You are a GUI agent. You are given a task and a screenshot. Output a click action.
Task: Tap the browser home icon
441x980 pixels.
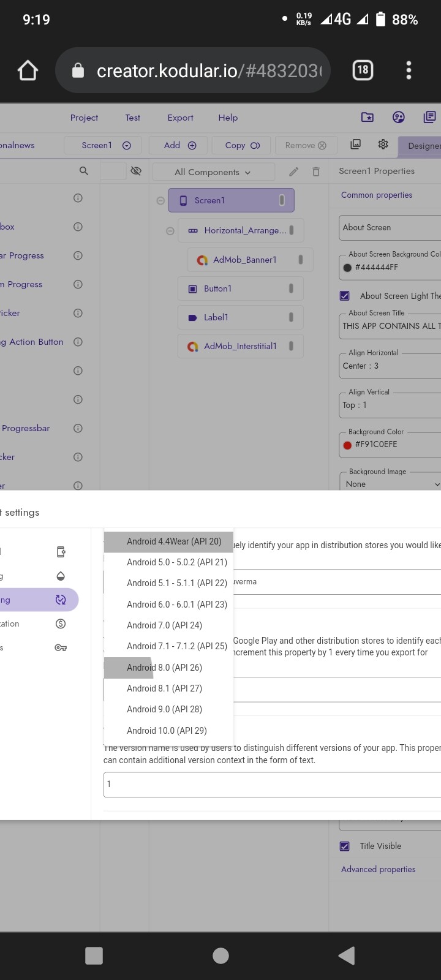pyautogui.click(x=28, y=71)
